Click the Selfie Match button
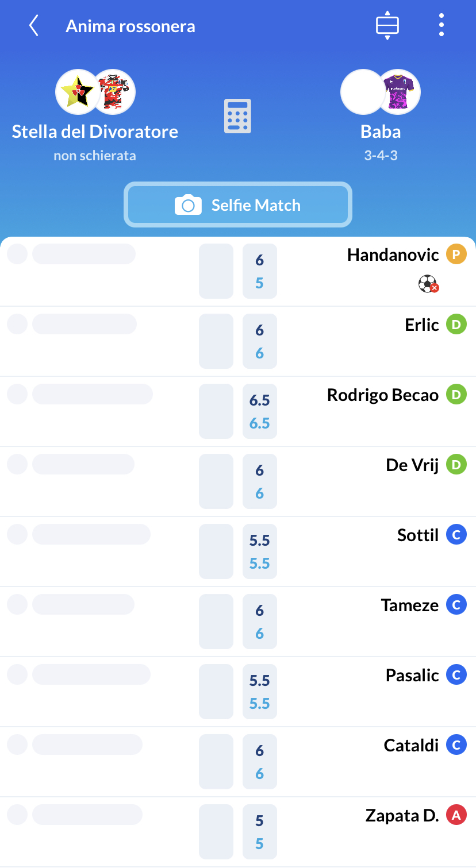The width and height of the screenshot is (476, 868). [x=238, y=205]
